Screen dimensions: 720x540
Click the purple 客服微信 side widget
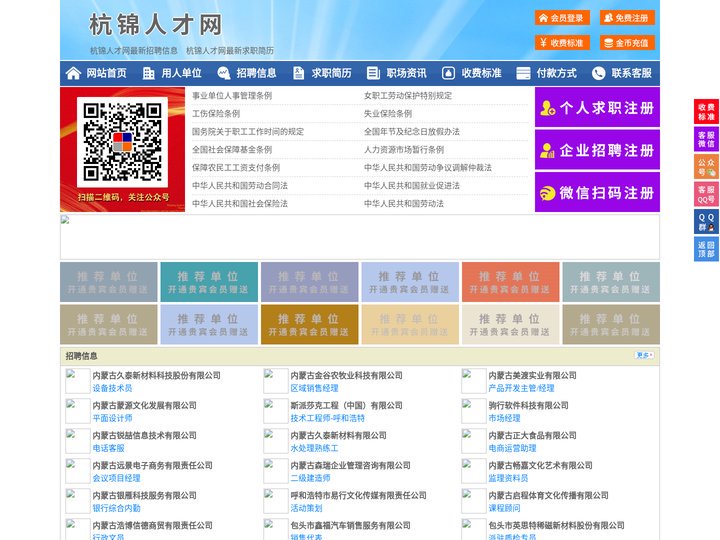pos(706,139)
